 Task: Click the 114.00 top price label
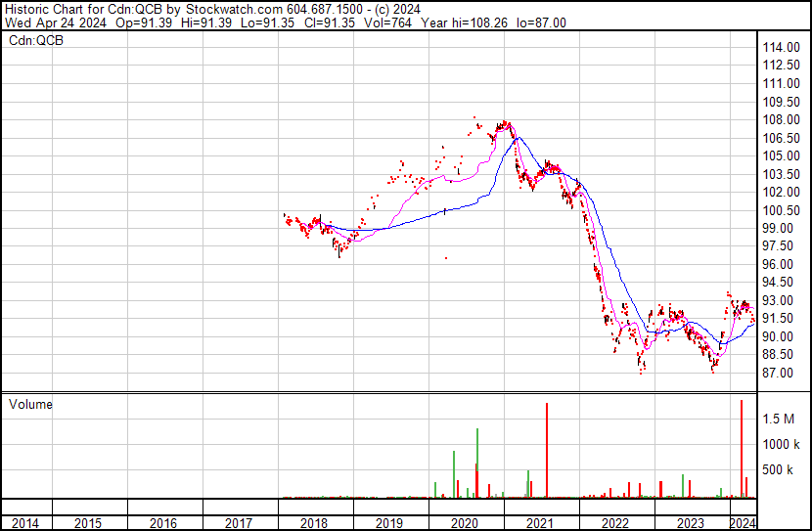(x=782, y=47)
